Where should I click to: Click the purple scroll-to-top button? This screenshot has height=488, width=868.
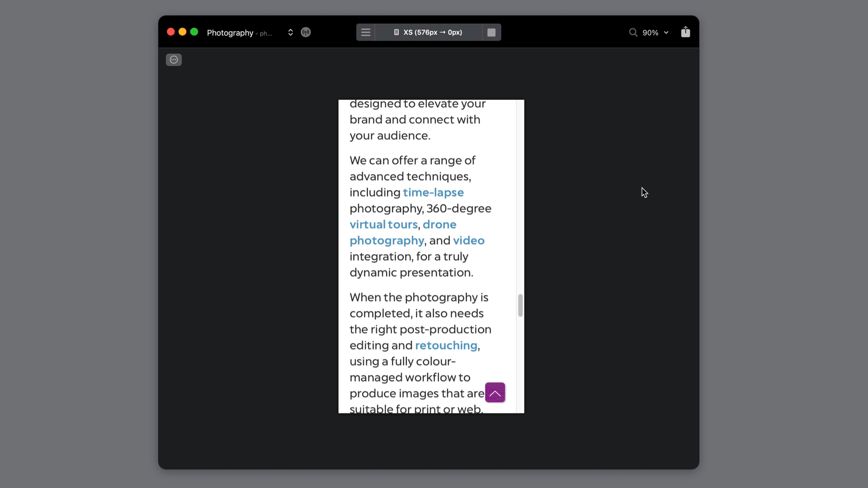tap(495, 393)
